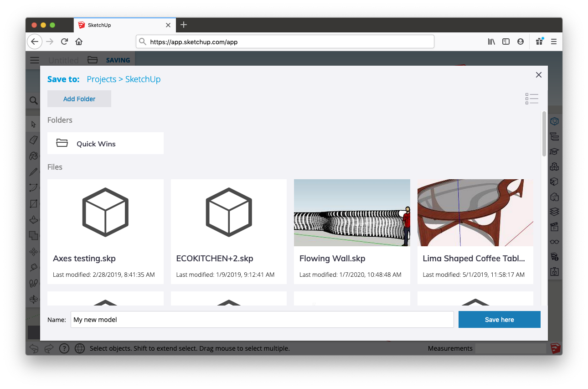Click the open-model folder icon beside Untitled
Screen dimensions: 588x389
pos(93,60)
